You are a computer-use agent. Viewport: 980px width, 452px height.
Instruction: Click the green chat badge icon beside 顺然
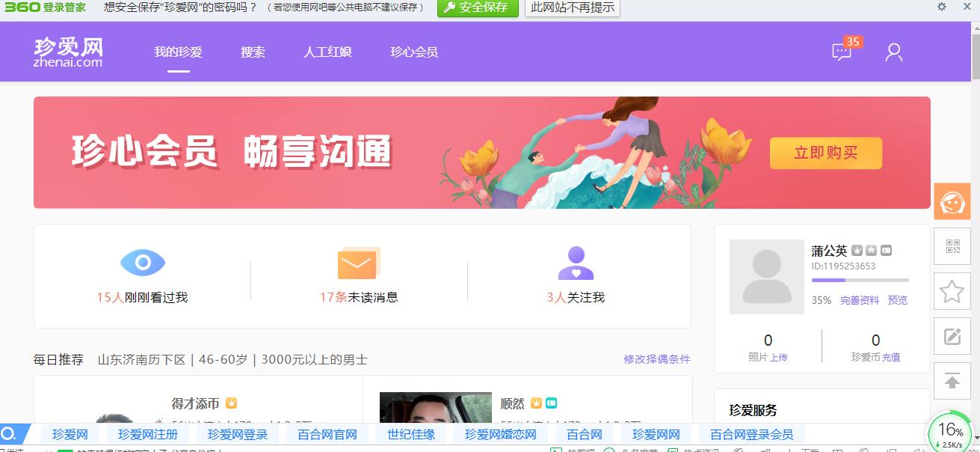click(x=550, y=403)
